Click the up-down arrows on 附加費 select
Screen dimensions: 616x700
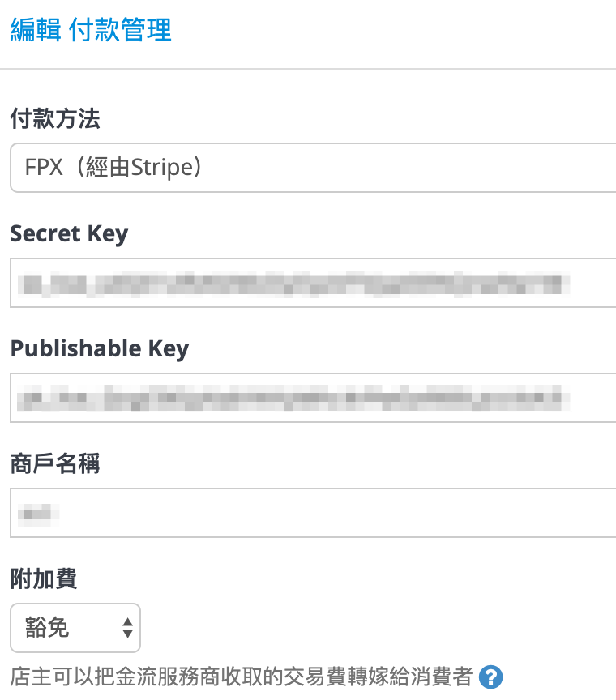pyautogui.click(x=128, y=628)
